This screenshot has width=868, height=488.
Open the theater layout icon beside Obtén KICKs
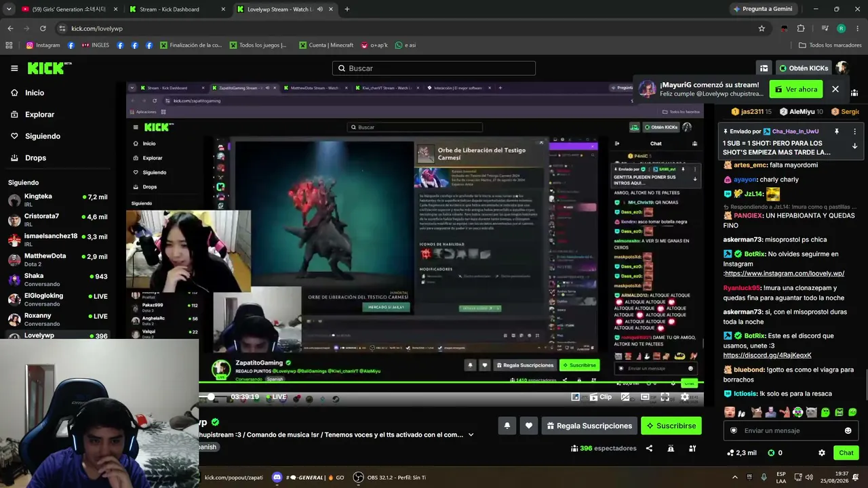(x=764, y=68)
